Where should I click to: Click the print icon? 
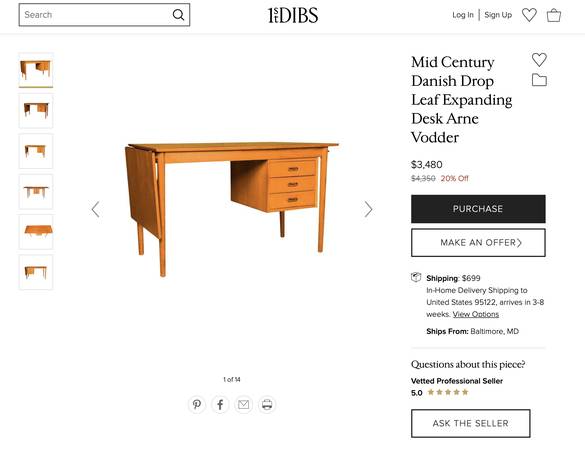coord(267,404)
